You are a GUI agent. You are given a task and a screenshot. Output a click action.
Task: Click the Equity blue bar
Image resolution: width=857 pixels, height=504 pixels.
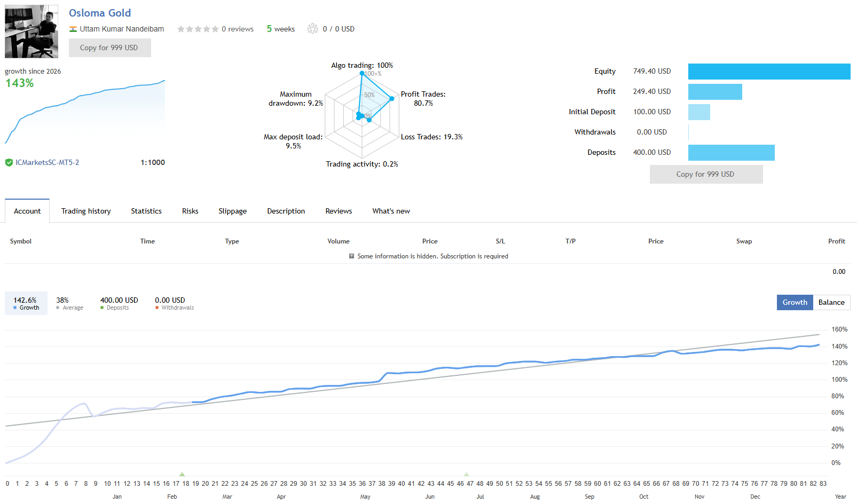pos(769,72)
